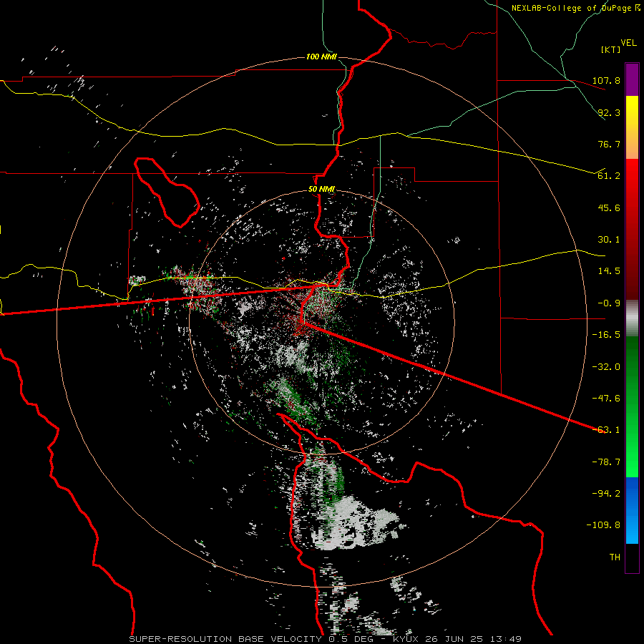Click the 50 NMI range ring label
The width and height of the screenshot is (644, 644).
click(321, 190)
